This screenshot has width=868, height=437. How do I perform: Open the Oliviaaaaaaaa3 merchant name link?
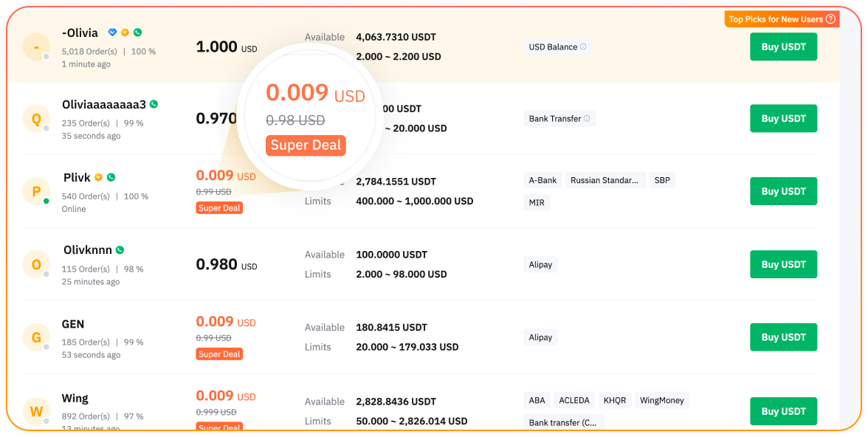point(104,105)
